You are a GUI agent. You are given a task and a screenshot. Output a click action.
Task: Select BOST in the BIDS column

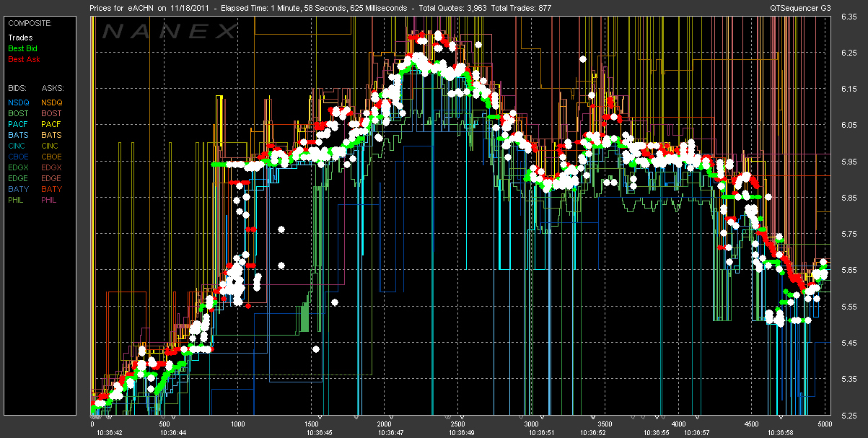pyautogui.click(x=18, y=113)
